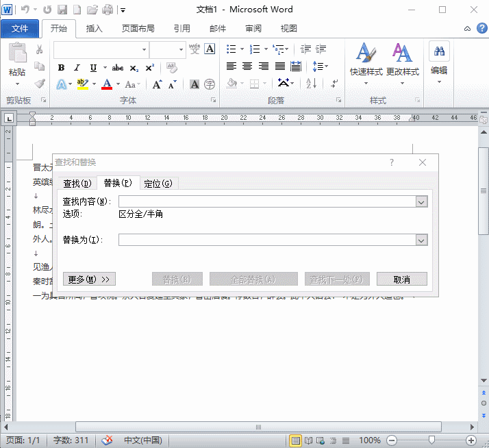Image resolution: width=489 pixels, height=448 pixels.
Task: Open the File tab
Action: 20,29
